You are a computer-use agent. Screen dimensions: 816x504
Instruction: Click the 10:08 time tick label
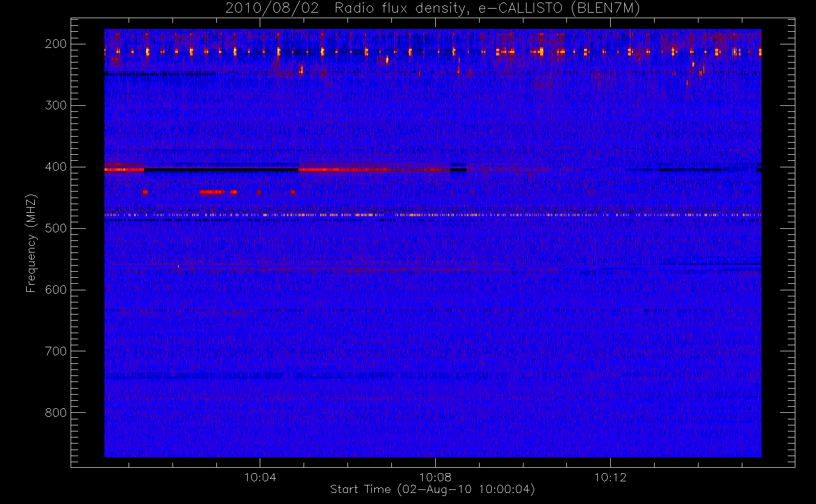click(x=435, y=477)
